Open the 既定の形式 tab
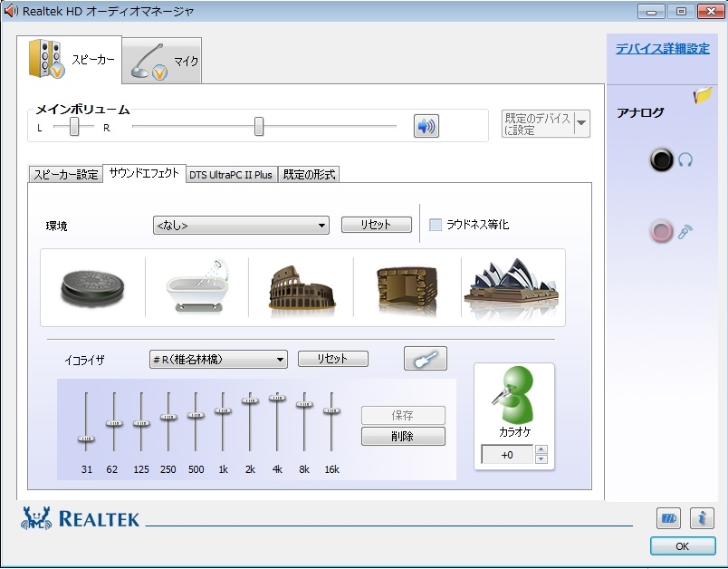728x569 pixels. [x=309, y=175]
